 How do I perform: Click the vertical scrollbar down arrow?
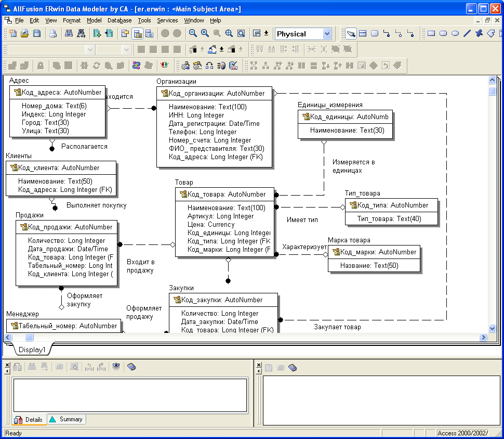(x=492, y=328)
